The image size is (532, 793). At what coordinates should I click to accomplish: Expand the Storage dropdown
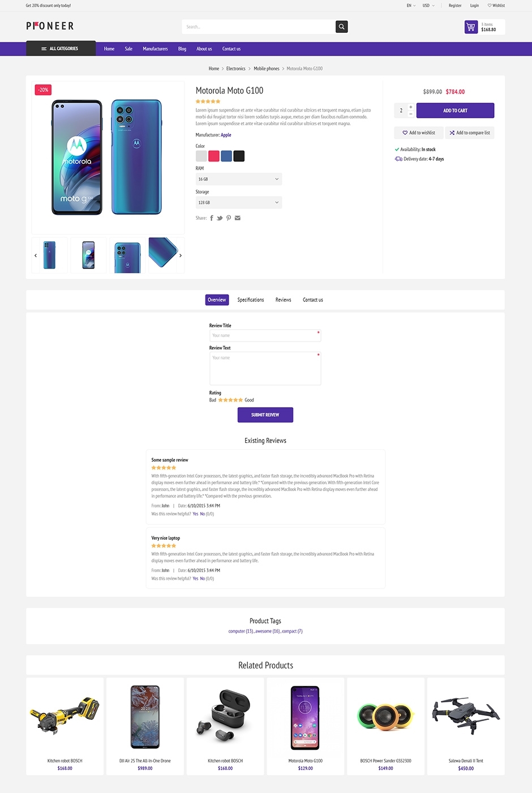tap(238, 202)
